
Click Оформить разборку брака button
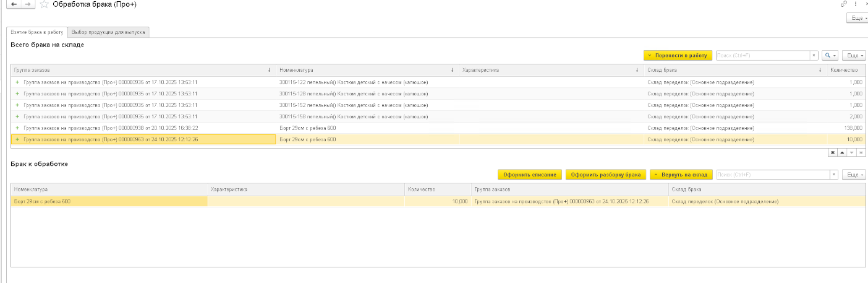point(606,175)
